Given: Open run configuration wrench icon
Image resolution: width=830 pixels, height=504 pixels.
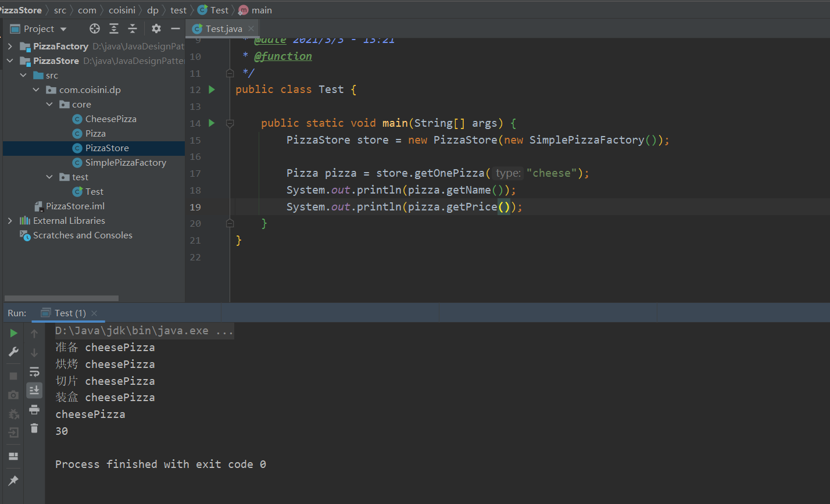Looking at the screenshot, I should tap(13, 352).
